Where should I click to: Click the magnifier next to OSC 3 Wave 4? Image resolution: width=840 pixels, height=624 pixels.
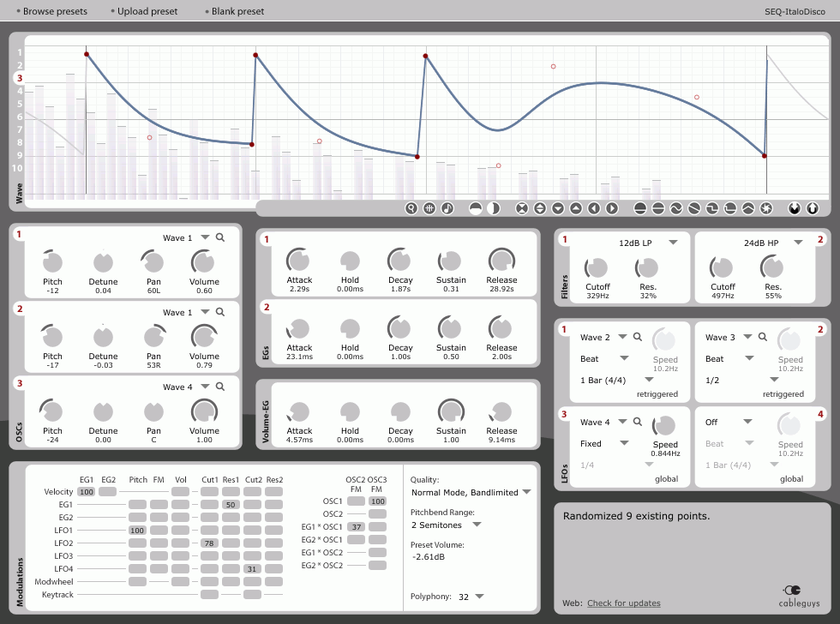point(220,387)
